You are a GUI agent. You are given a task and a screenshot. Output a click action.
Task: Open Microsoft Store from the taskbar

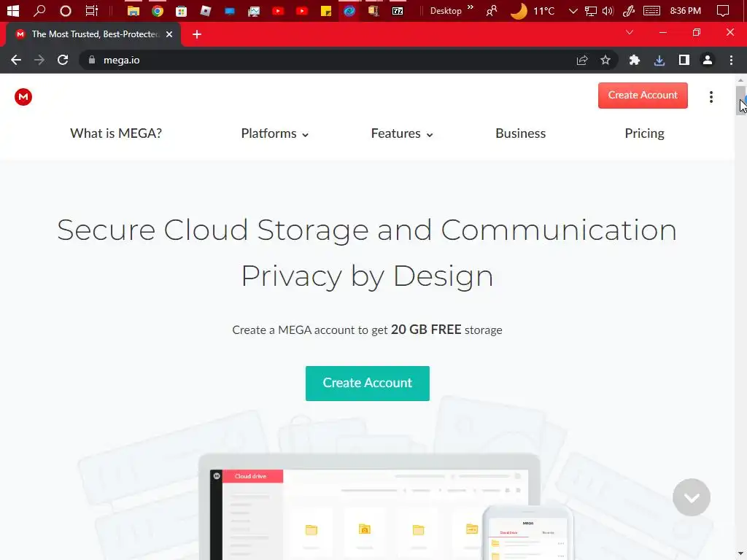coord(181,10)
